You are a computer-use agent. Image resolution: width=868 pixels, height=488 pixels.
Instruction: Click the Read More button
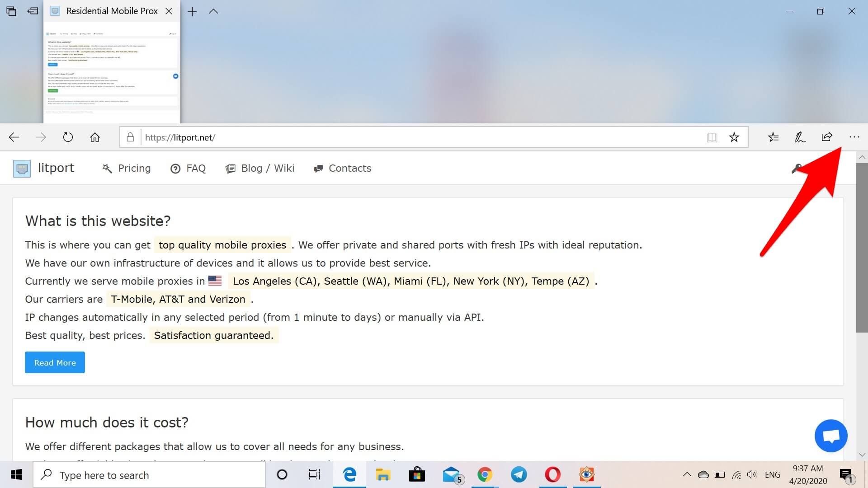55,362
